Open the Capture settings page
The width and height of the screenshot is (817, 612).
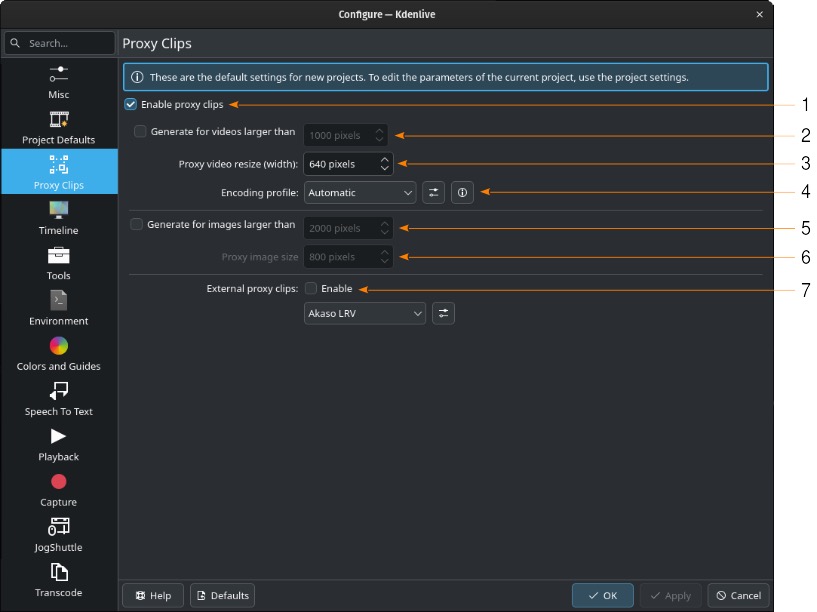pos(58,490)
